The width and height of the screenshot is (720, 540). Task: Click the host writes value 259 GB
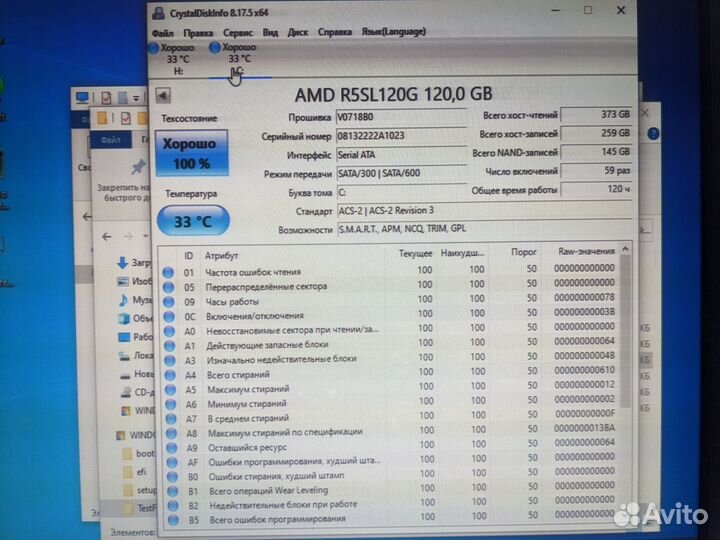click(x=596, y=133)
